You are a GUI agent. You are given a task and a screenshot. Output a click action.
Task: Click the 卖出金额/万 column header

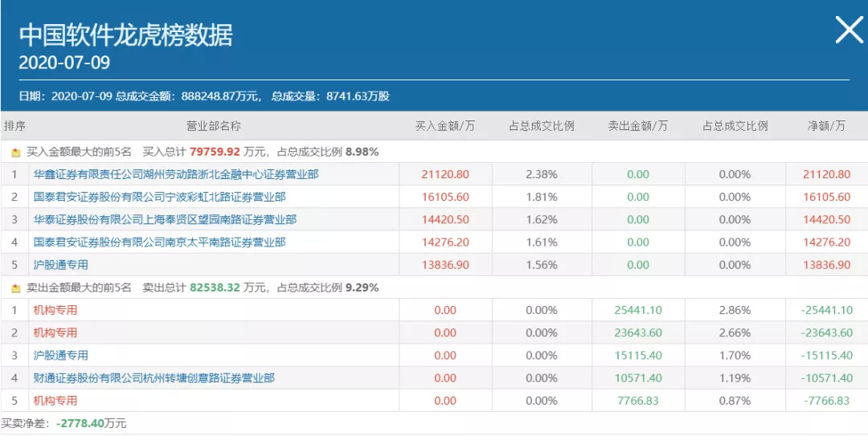point(637,126)
